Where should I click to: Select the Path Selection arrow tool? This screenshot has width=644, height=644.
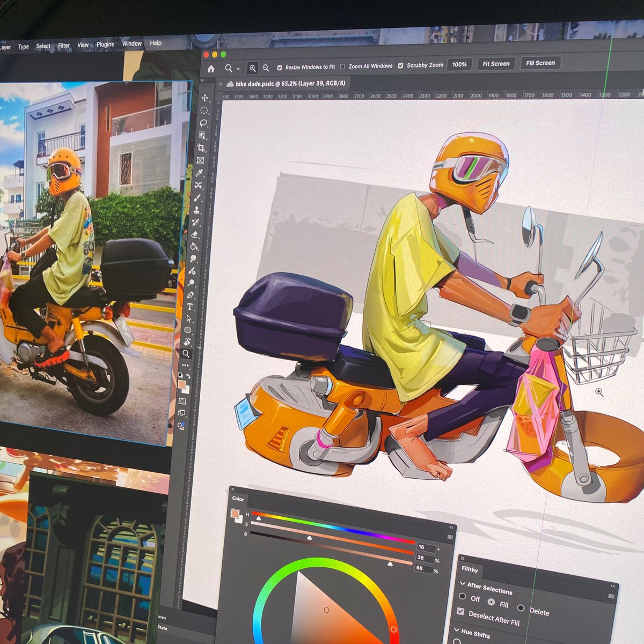pyautogui.click(x=188, y=319)
